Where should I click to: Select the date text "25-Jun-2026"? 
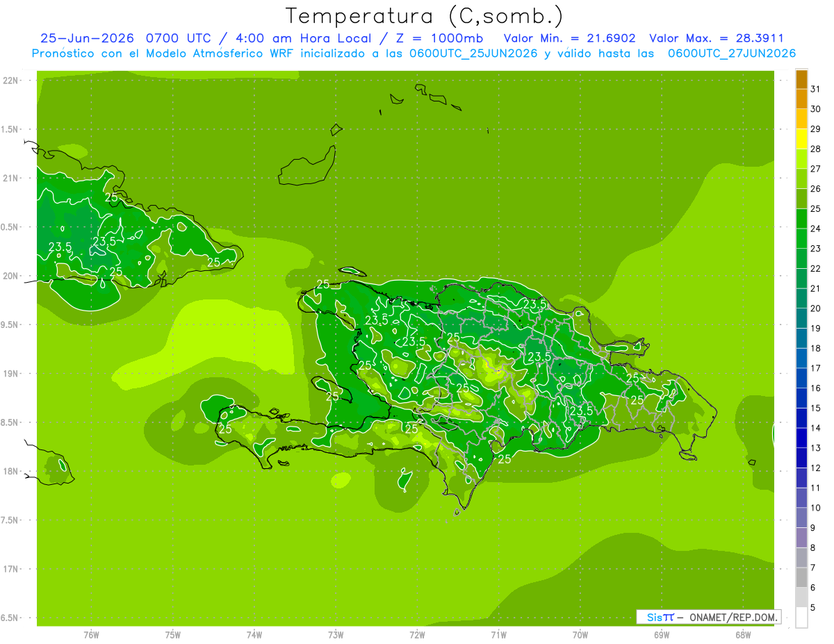pyautogui.click(x=87, y=38)
